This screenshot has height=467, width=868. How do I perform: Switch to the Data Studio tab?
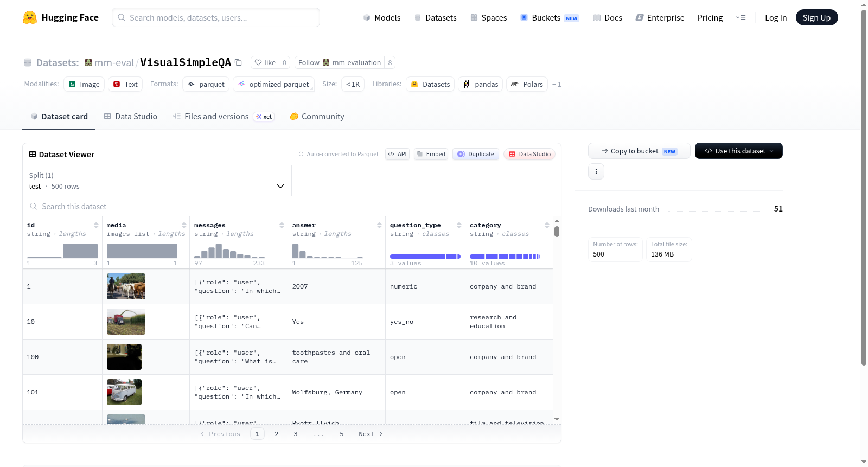[131, 117]
